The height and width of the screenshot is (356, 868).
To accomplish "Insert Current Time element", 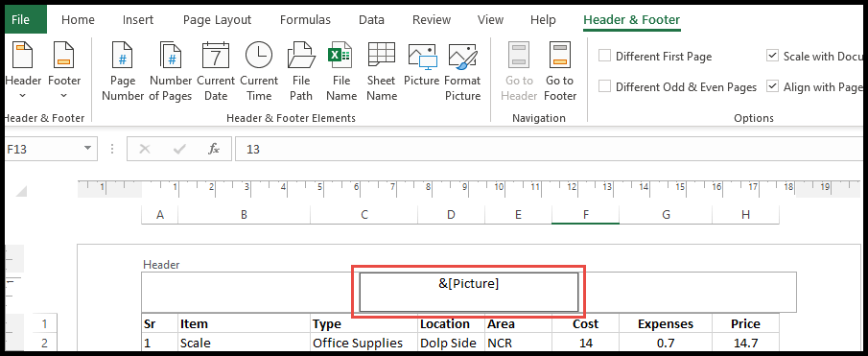I will click(x=259, y=71).
